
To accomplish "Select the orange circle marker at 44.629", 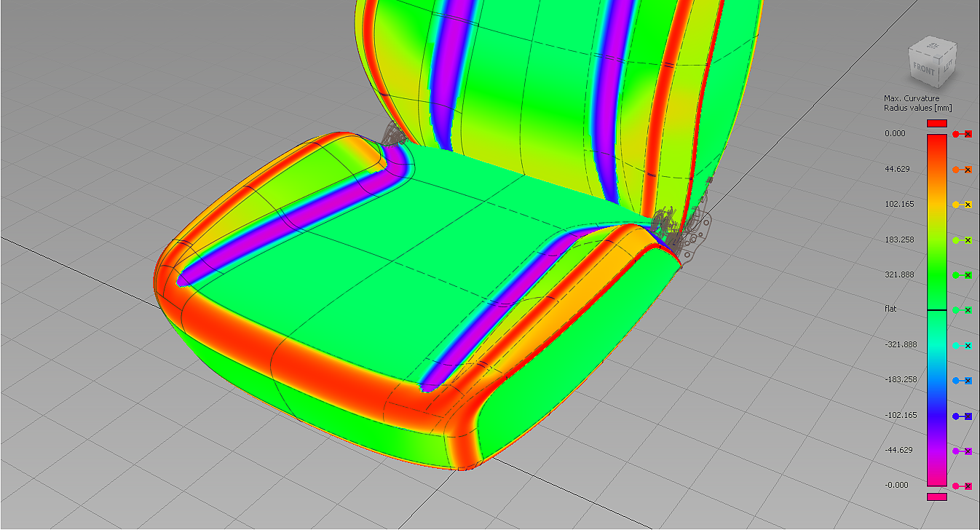I will point(955,170).
